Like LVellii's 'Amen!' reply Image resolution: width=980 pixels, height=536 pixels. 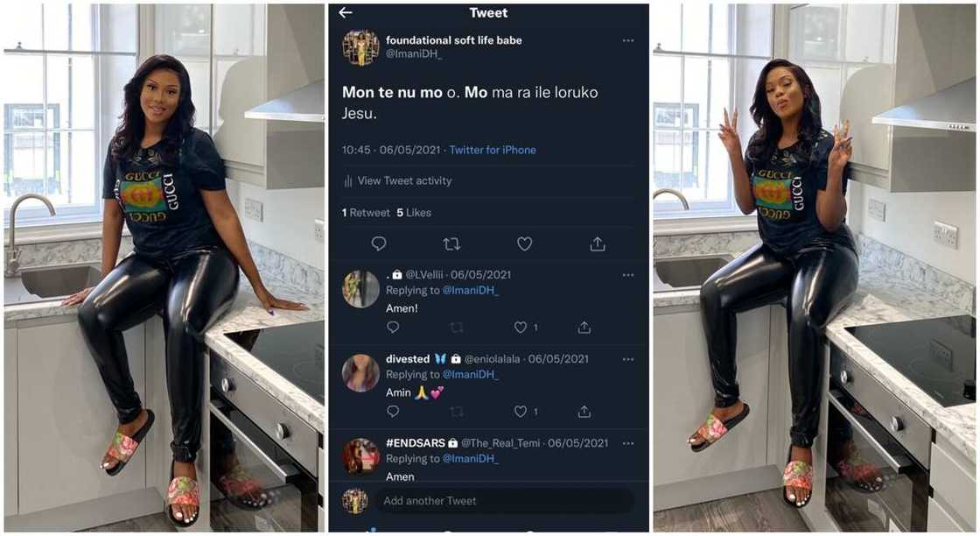pyautogui.click(x=521, y=328)
